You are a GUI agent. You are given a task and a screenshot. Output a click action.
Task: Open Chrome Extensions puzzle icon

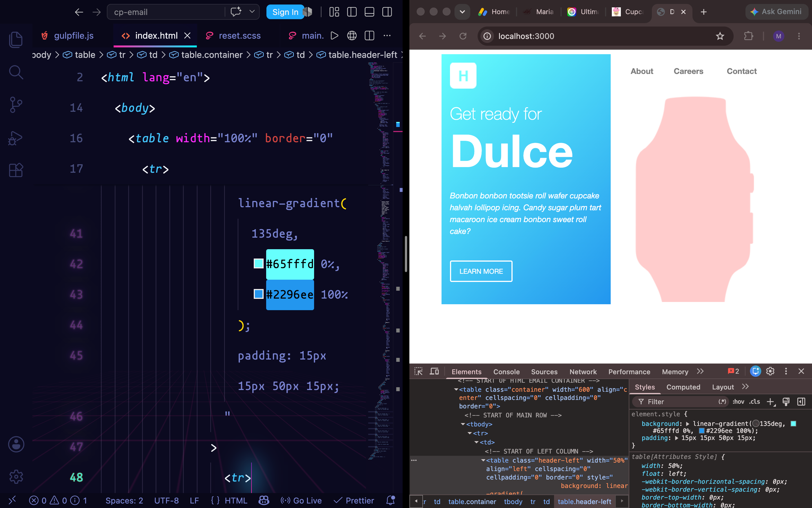coord(749,36)
